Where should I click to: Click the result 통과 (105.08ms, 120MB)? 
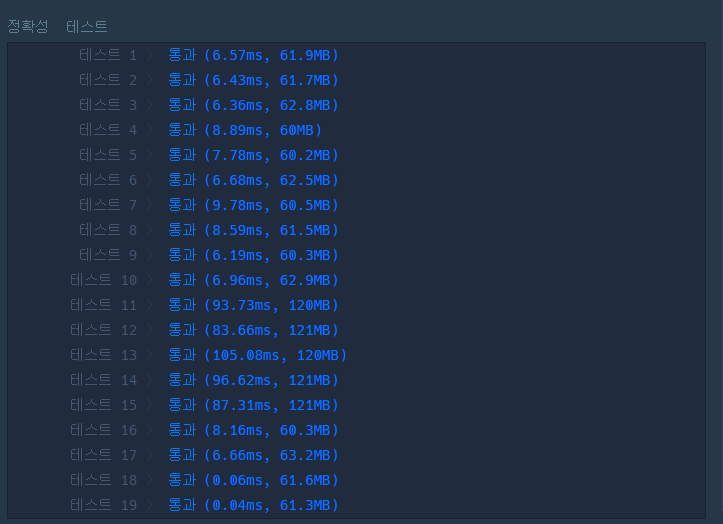pyautogui.click(x=257, y=354)
